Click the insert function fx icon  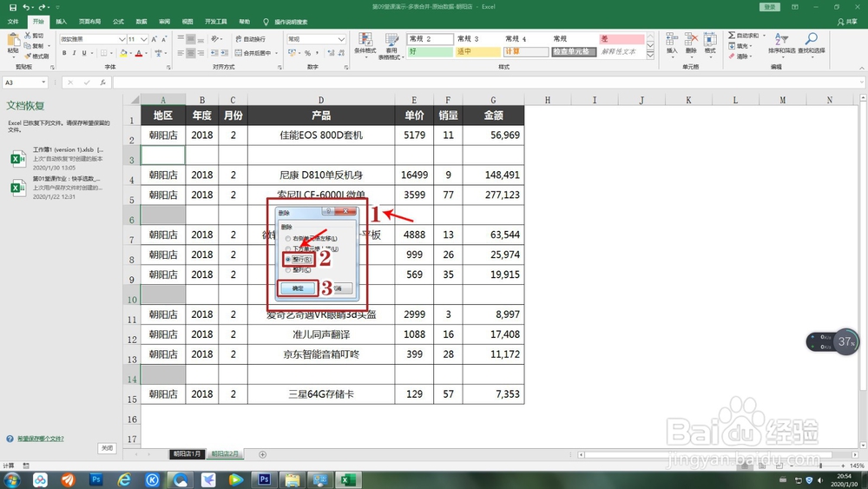click(103, 83)
